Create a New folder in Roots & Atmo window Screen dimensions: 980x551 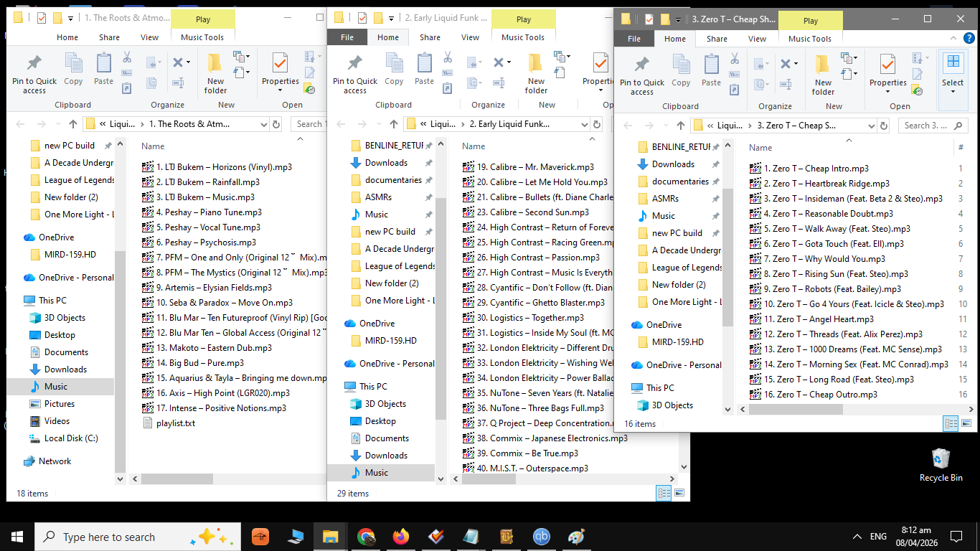215,72
